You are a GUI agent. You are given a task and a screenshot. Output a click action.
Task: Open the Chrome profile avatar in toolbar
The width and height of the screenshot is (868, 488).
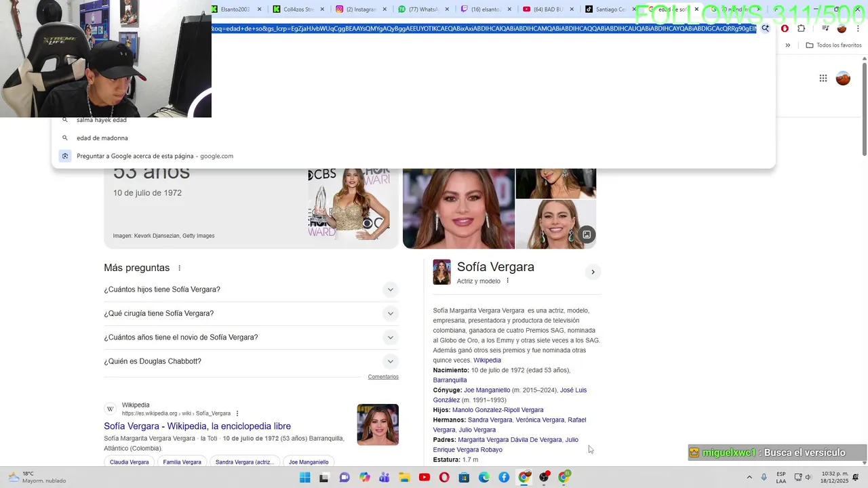click(x=842, y=28)
